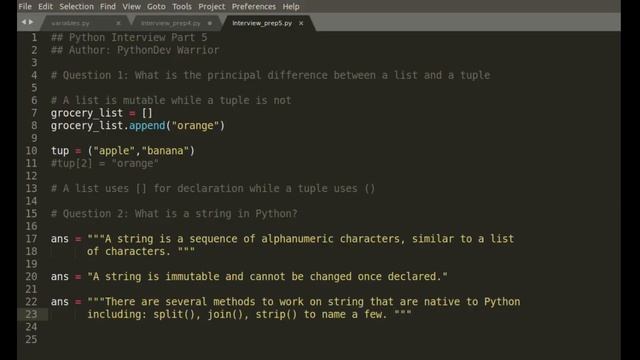Open the Edit menu
640x360 pixels.
(45, 7)
